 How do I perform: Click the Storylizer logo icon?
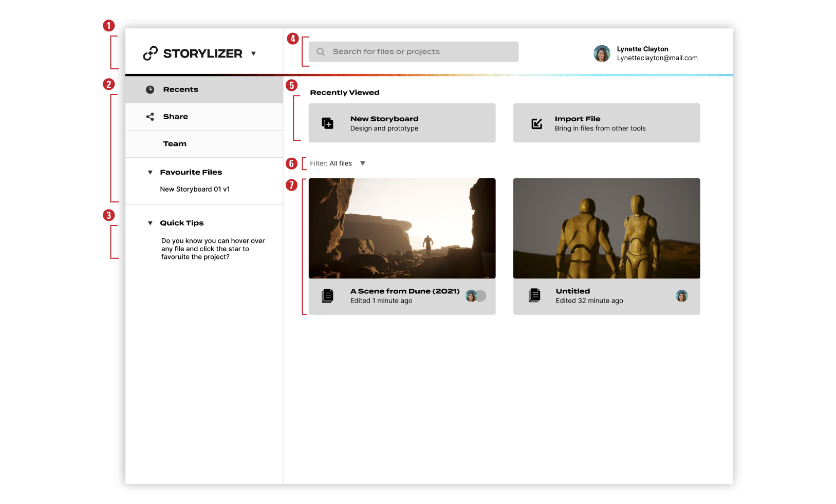150,53
